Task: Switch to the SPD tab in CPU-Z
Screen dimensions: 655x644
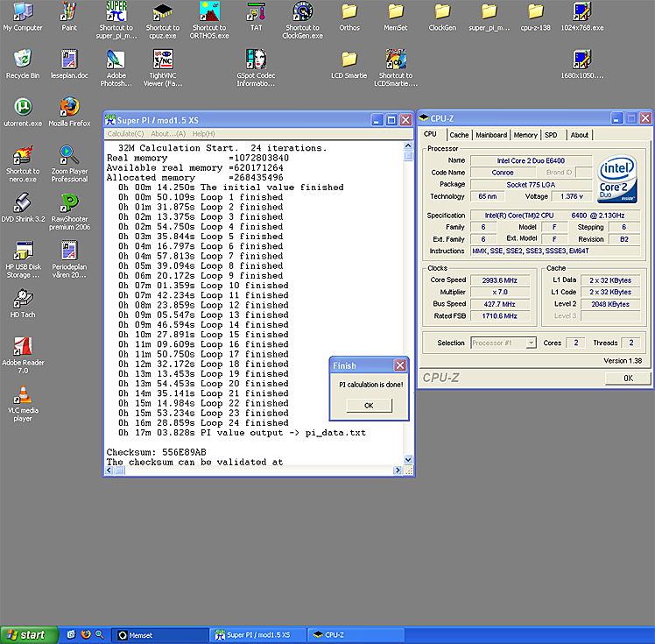Action: 551,135
